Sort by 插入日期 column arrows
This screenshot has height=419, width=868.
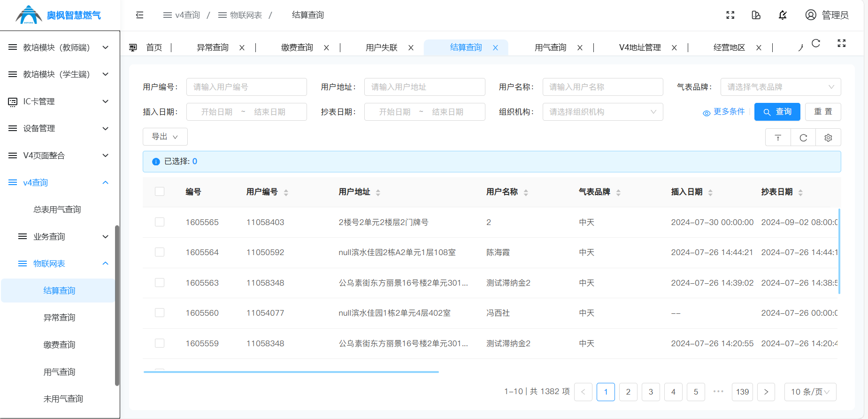click(710, 193)
